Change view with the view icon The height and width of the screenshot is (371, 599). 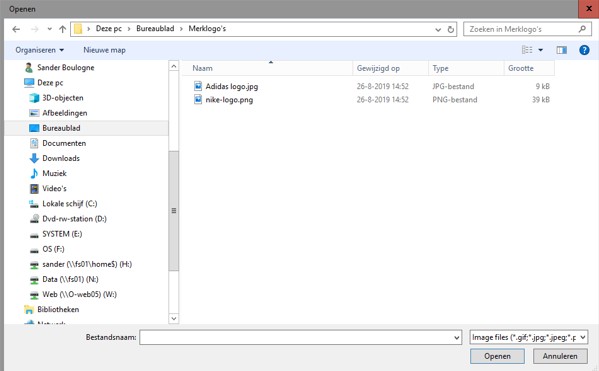pyautogui.click(x=527, y=50)
